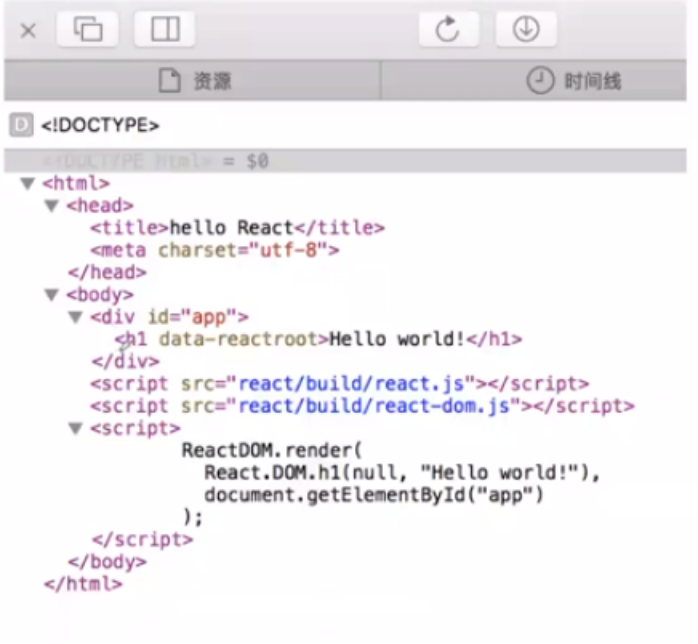This screenshot has width=698, height=644.
Task: Click the D icon beside <!DOCTYPE> breadcrumb
Action: click(21, 125)
